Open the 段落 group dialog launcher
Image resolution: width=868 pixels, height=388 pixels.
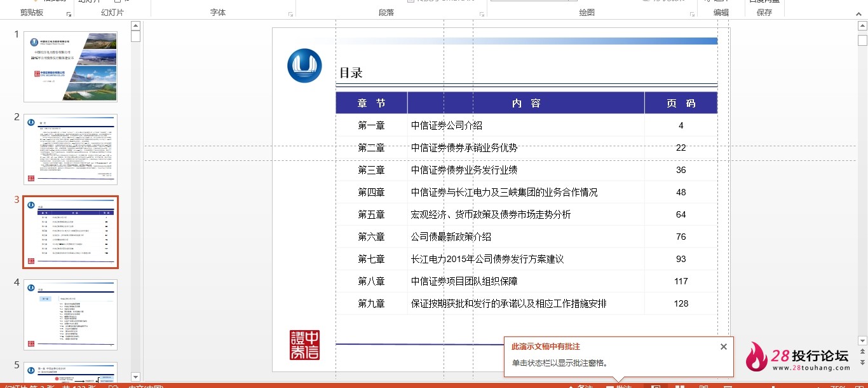[x=482, y=13]
